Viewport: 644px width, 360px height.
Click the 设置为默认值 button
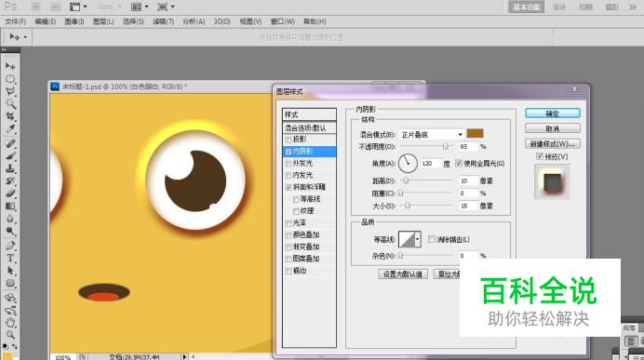403,273
